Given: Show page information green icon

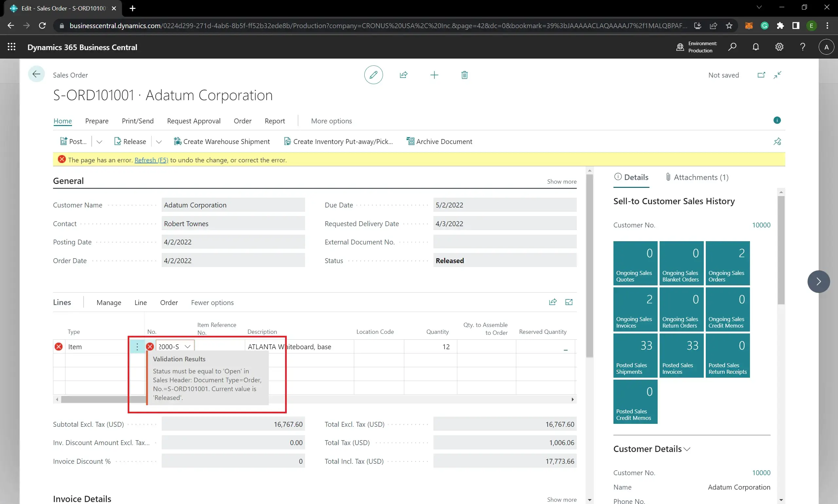Looking at the screenshot, I should [777, 120].
